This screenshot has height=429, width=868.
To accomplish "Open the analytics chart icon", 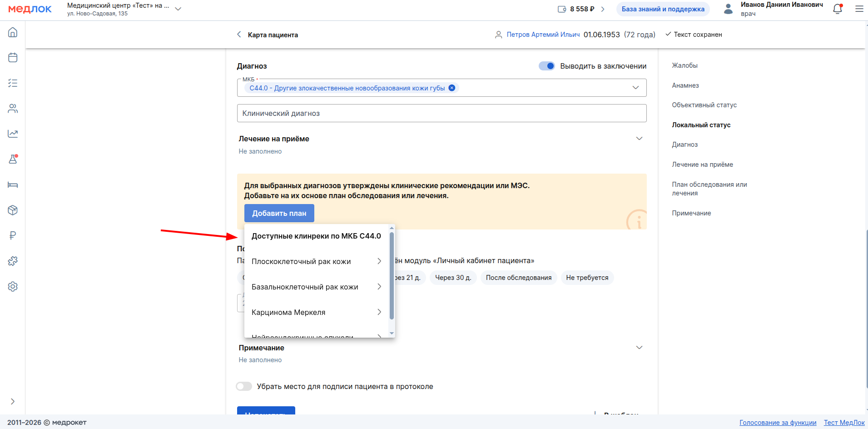I will pos(13,134).
